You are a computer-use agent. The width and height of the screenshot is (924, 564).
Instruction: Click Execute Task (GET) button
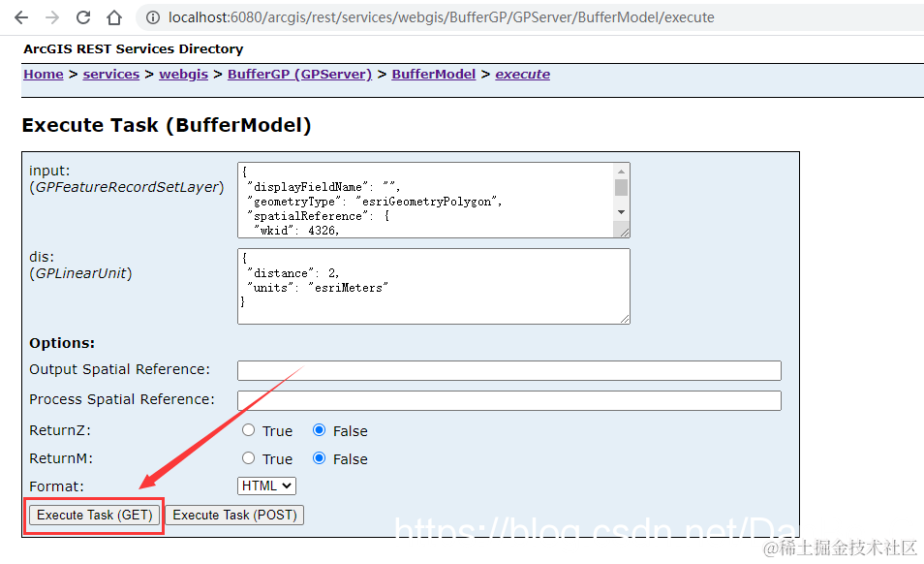94,516
